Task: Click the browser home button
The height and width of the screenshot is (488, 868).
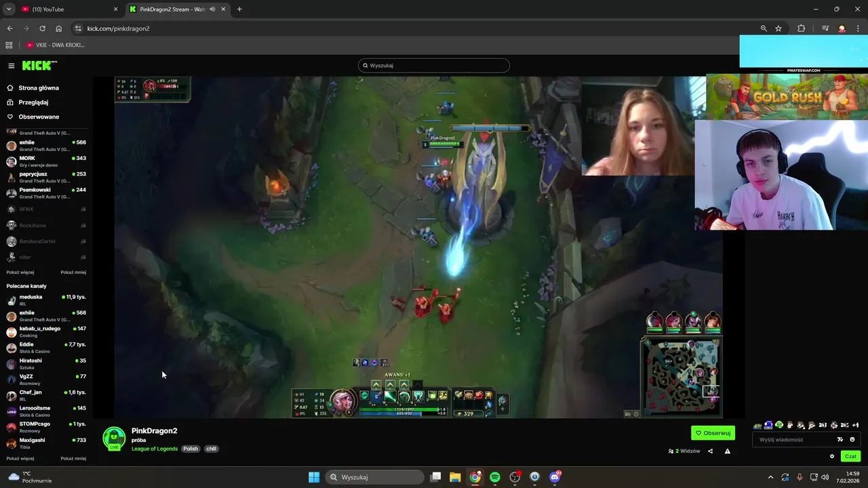Action: coord(59,28)
